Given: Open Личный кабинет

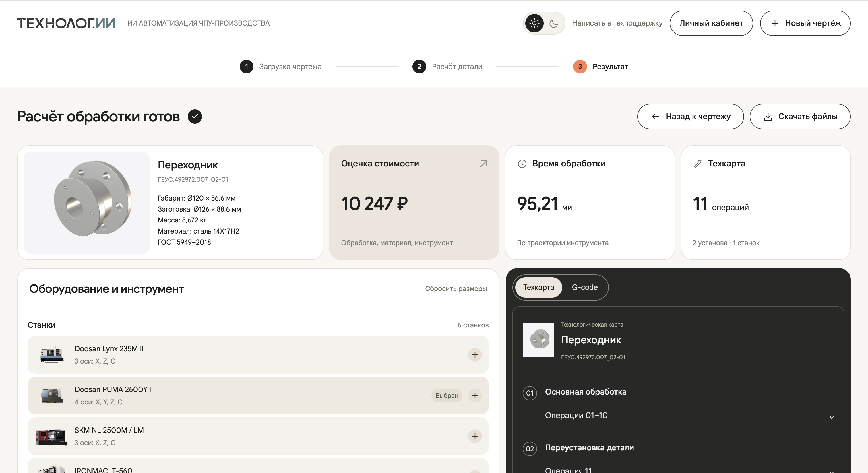Looking at the screenshot, I should pos(711,23).
